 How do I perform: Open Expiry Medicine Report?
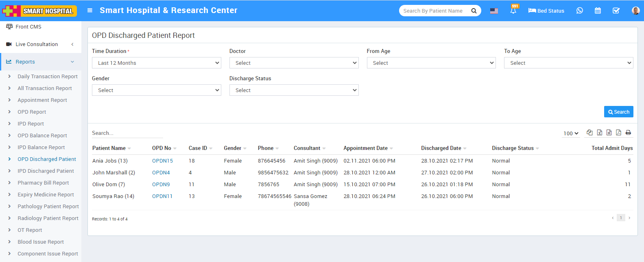(46, 195)
